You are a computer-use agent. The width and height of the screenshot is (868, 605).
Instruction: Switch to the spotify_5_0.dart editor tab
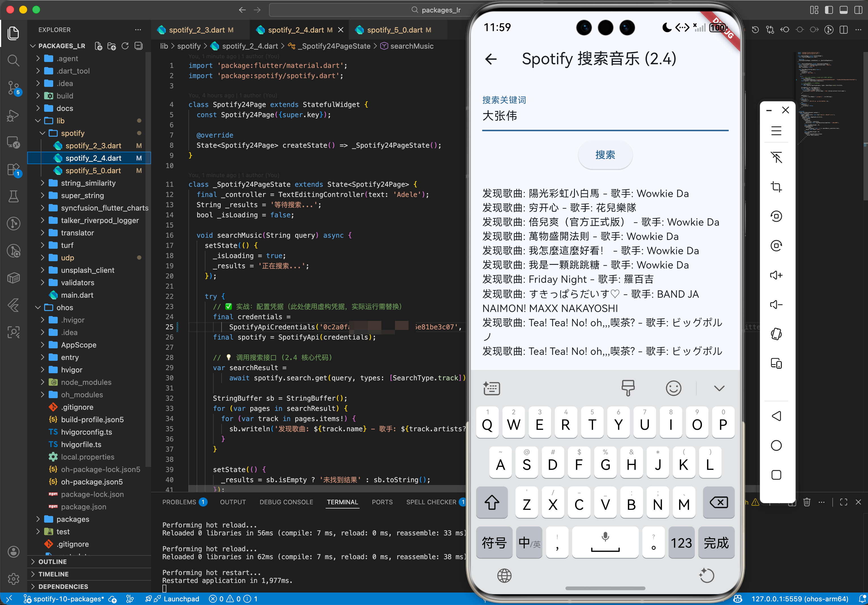pos(394,30)
